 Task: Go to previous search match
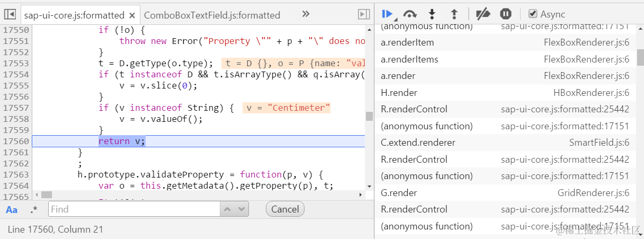[x=227, y=209]
